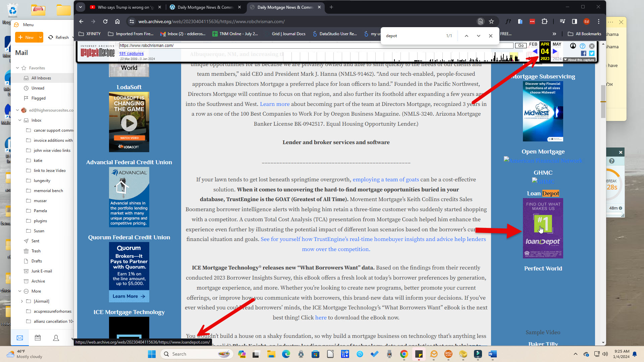Image resolution: width=644 pixels, height=362 pixels.
Task: Open the Midwest subservicing ad image
Action: (543, 111)
